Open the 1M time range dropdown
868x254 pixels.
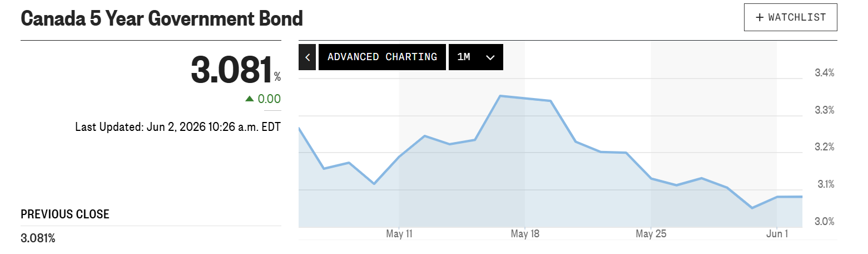click(x=476, y=57)
